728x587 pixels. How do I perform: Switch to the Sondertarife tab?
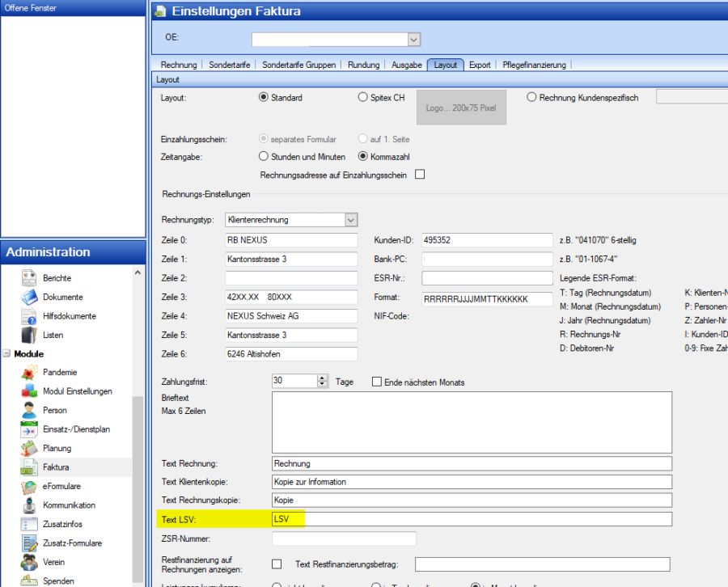[230, 65]
